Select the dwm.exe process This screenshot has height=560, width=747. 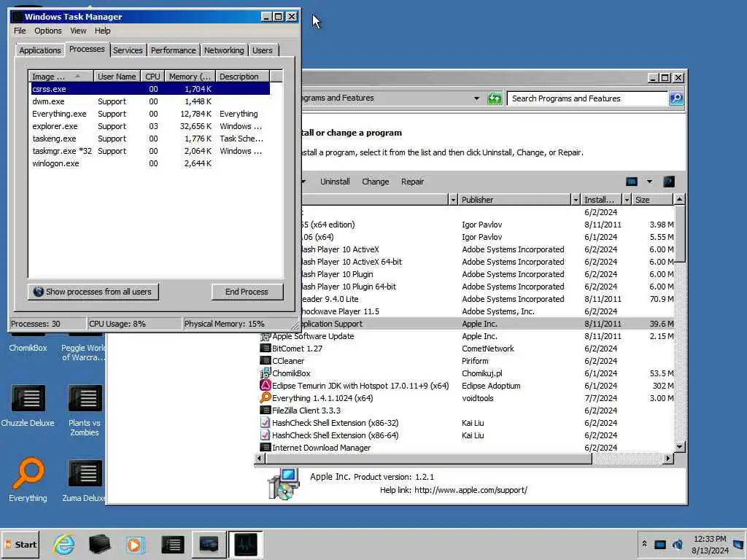(x=150, y=101)
